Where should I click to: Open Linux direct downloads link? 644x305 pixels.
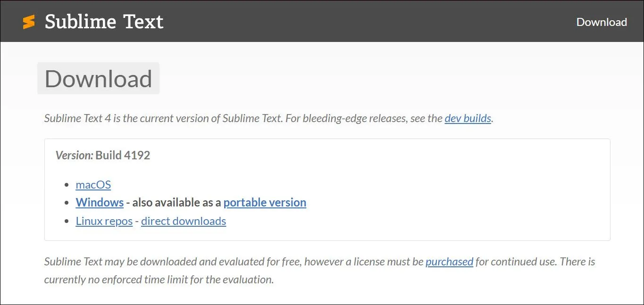coord(184,221)
